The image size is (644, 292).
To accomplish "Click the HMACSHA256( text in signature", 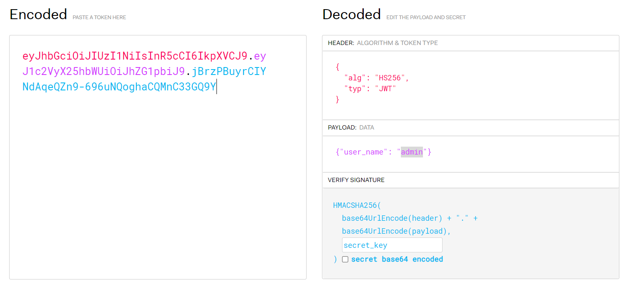I will pos(357,205).
